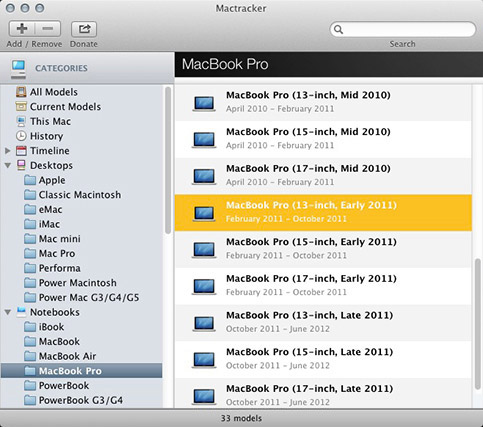This screenshot has width=483, height=427.
Task: Click the Donate share icon button
Action: (84, 29)
